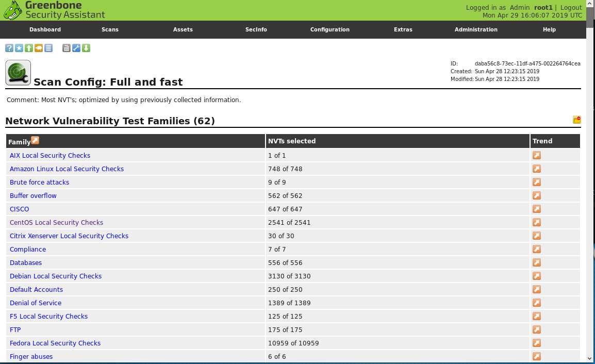The height and width of the screenshot is (364, 595).
Task: Click the green down-arrow Export icon
Action: pos(86,48)
